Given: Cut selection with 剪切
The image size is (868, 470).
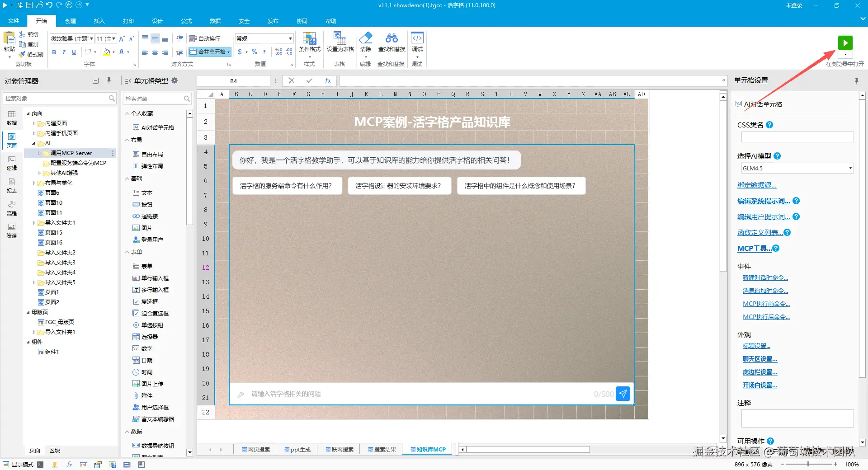Looking at the screenshot, I should pos(29,34).
